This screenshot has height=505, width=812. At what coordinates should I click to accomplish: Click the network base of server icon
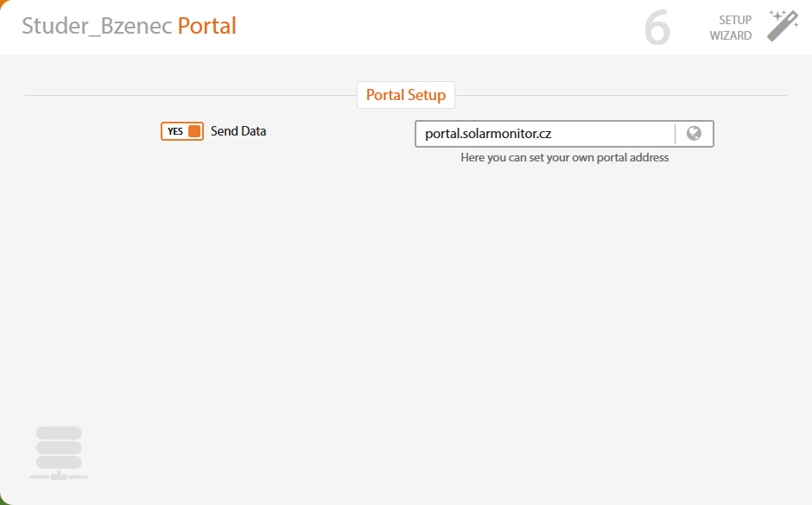tap(59, 476)
